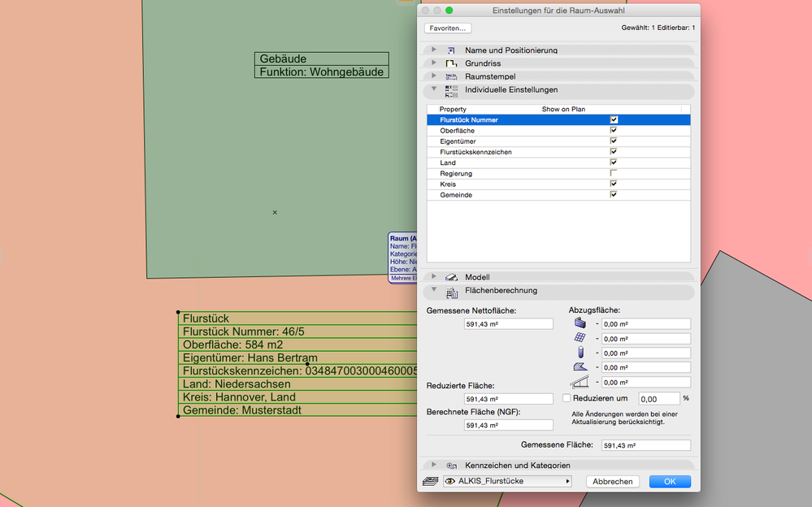Screen dimensions: 812x507
Task: Click the column deduction icon
Action: [580, 352]
